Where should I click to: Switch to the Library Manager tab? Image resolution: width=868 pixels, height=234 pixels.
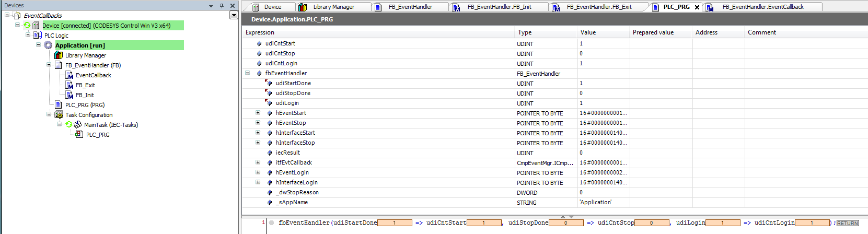coord(333,7)
